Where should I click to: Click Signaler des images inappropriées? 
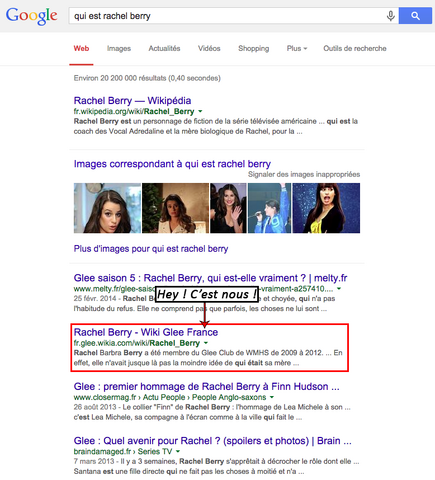tap(304, 174)
